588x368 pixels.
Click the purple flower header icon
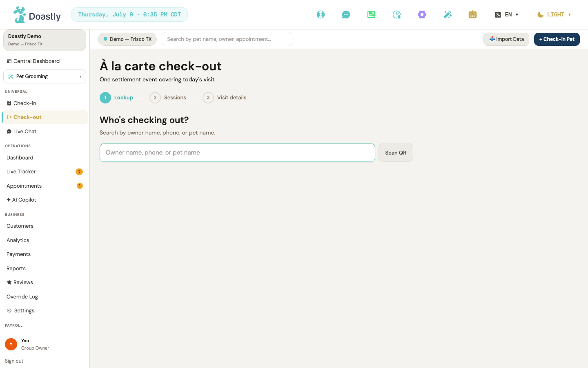[x=422, y=15]
